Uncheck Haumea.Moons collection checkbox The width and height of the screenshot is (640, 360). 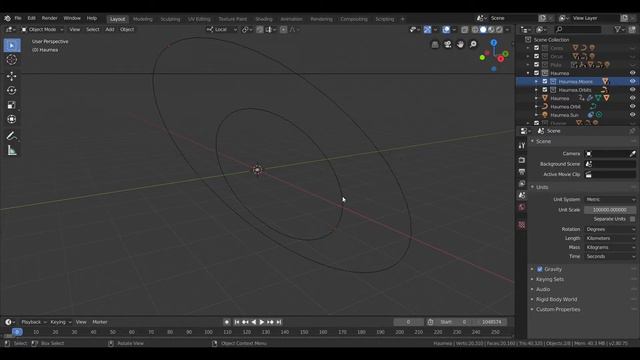[x=545, y=82]
